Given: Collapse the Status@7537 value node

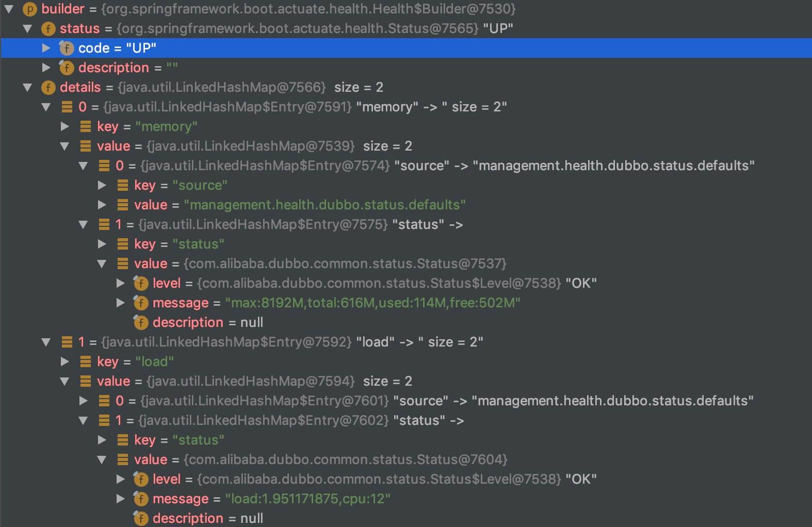Looking at the screenshot, I should point(102,263).
